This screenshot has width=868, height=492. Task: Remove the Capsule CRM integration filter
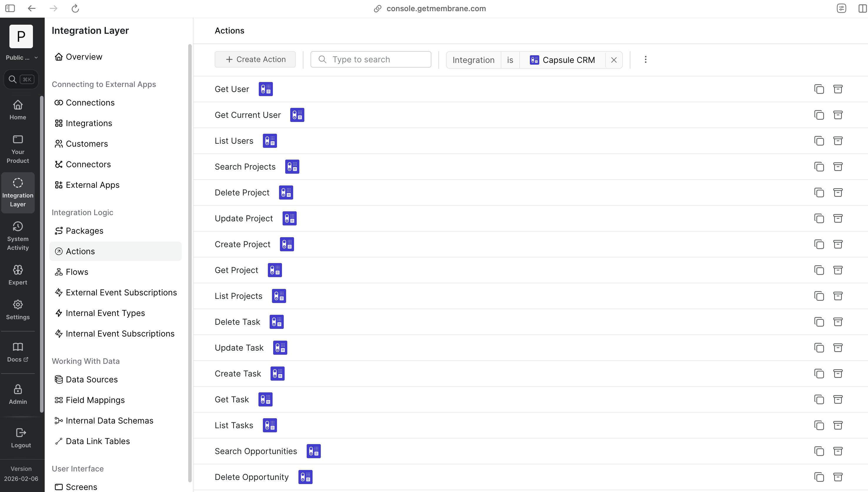click(614, 60)
